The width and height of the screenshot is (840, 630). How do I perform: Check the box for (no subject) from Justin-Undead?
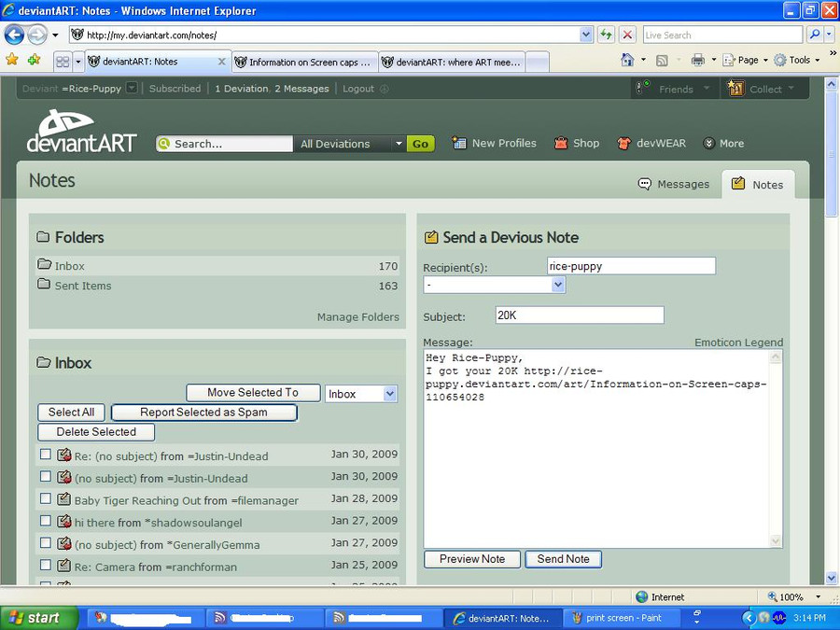pyautogui.click(x=46, y=476)
